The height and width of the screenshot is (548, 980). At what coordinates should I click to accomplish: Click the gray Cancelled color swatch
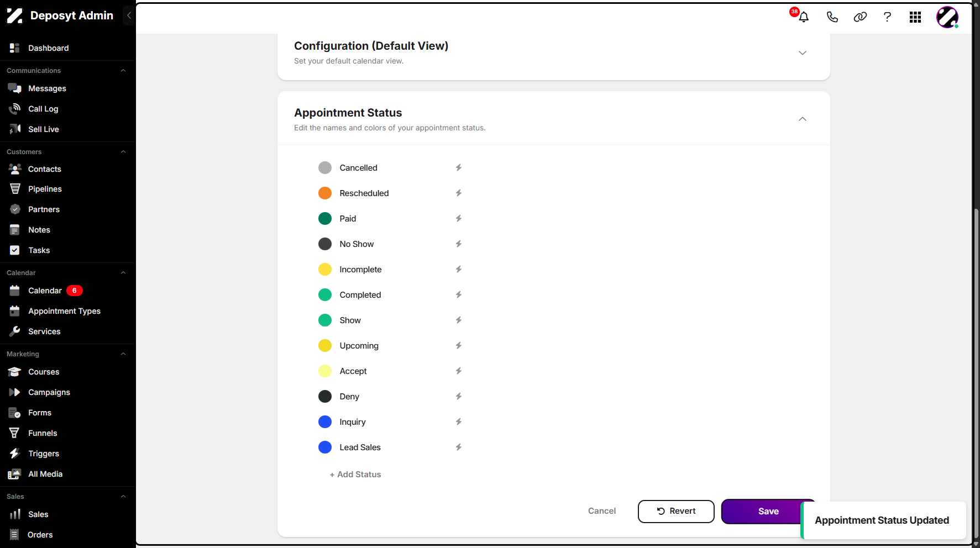click(325, 167)
